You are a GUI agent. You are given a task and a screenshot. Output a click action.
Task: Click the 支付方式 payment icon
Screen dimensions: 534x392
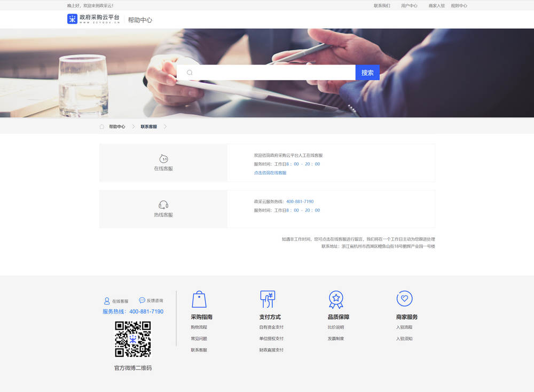tap(267, 299)
